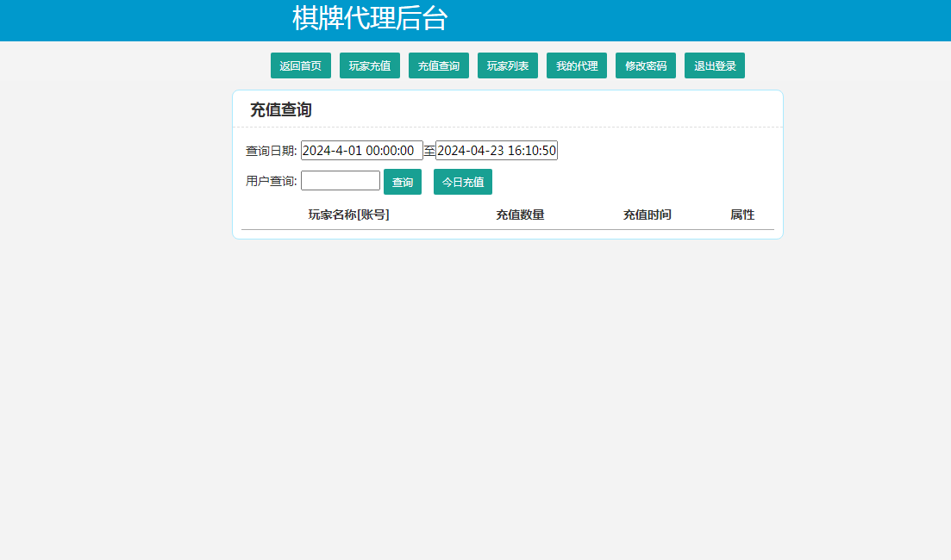This screenshot has height=560, width=951.
Task: Click 退出登录 to log out
Action: click(x=714, y=65)
